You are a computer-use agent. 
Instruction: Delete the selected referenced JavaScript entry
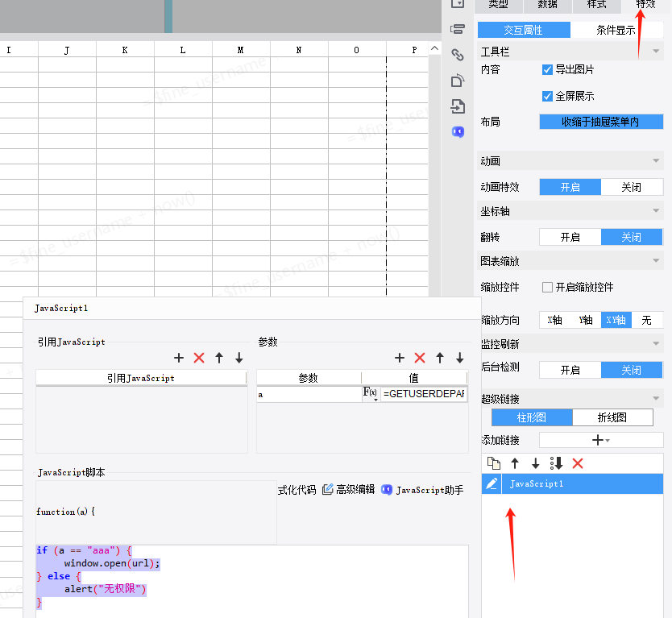click(199, 358)
